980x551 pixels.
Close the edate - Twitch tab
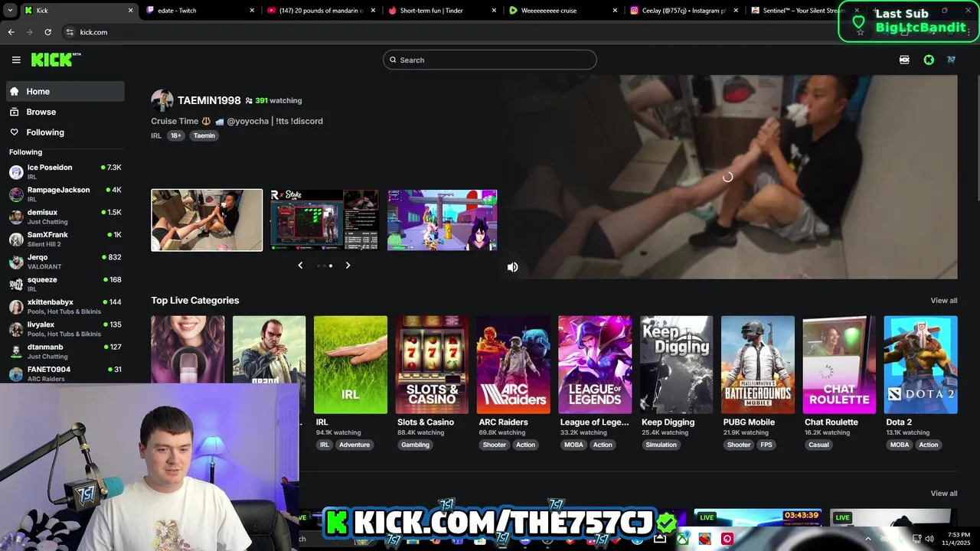(x=252, y=11)
